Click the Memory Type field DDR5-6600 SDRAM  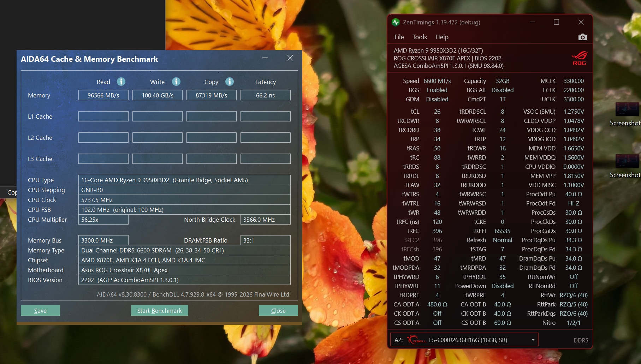coord(184,250)
